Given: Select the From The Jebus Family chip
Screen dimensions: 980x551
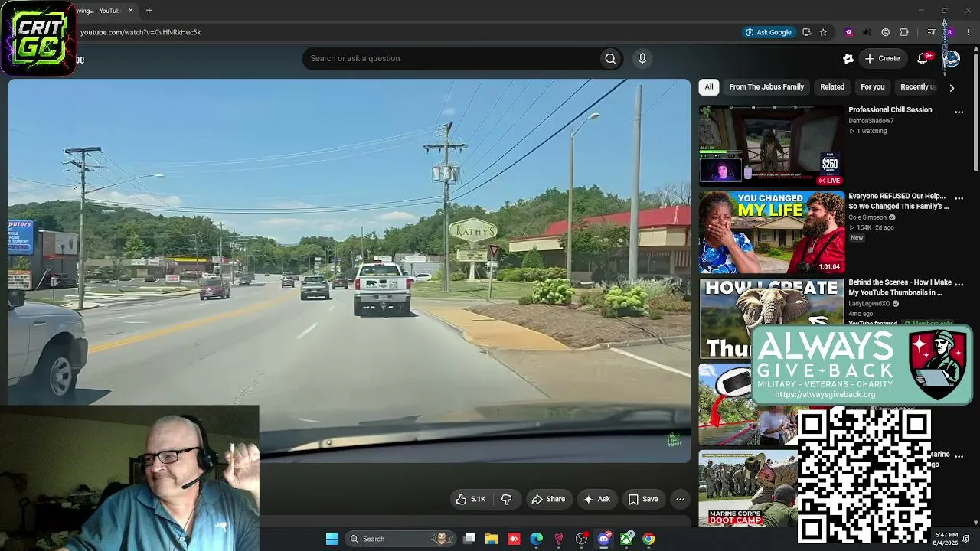Looking at the screenshot, I should tap(766, 87).
